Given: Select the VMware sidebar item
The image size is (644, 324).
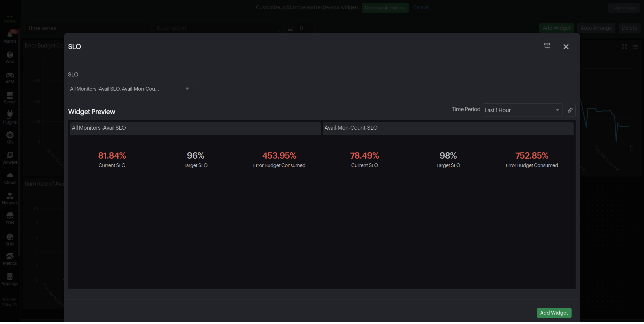Looking at the screenshot, I should tap(10, 158).
